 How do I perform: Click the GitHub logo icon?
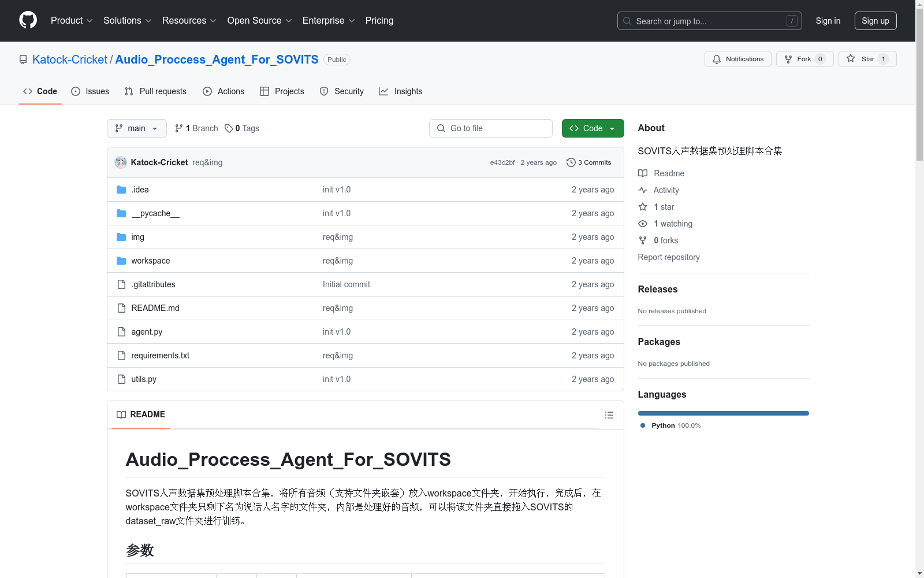click(x=28, y=20)
